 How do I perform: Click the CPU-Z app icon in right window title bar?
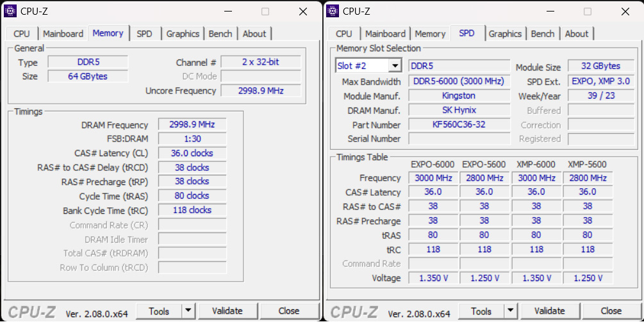[x=333, y=11]
